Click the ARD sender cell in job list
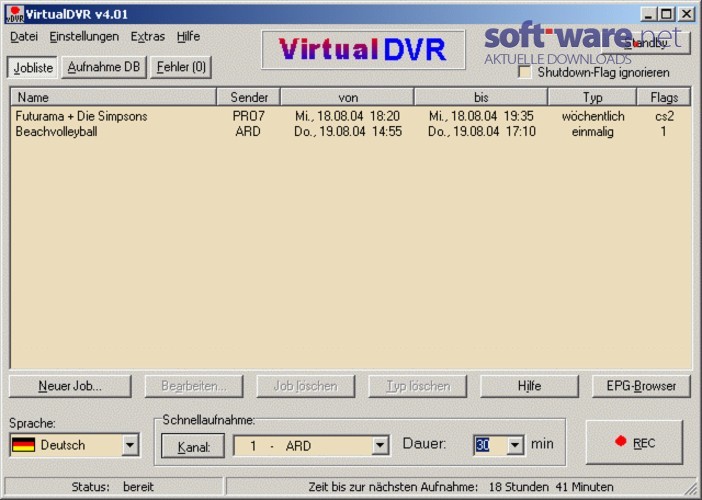Image resolution: width=702 pixels, height=500 pixels. point(248,132)
